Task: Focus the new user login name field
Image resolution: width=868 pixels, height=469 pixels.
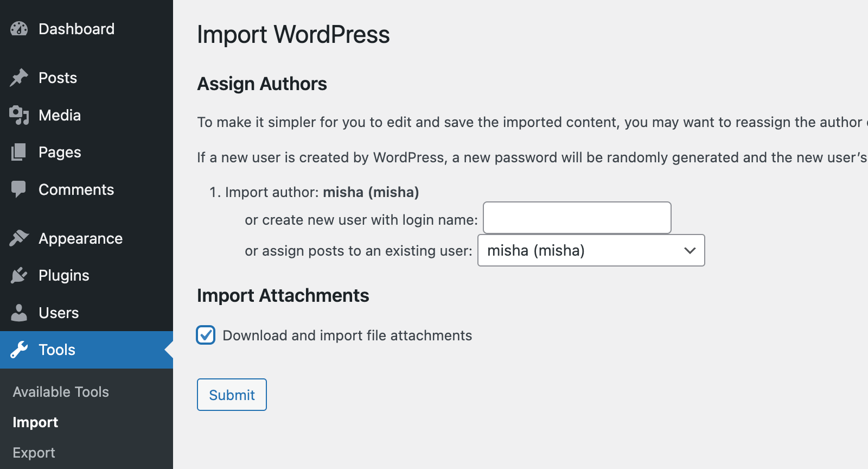Action: tap(577, 218)
